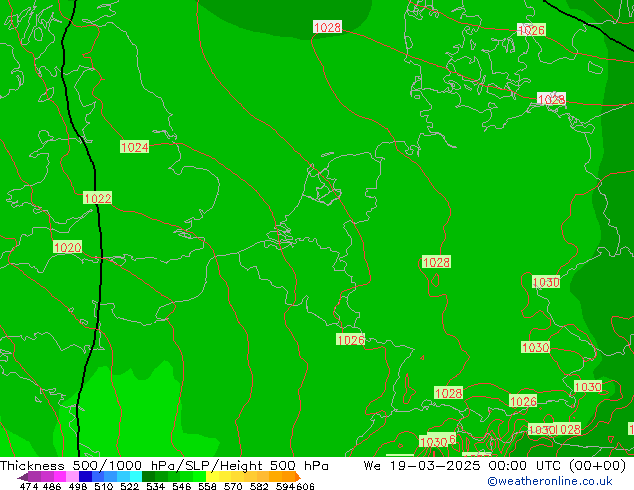The image size is (634, 490).
Task: Select the 1026 label with white background
Action: [531, 30]
